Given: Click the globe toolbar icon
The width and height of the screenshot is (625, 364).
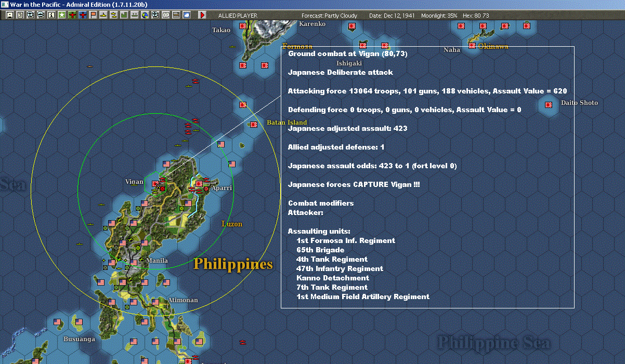Looking at the screenshot, I should coord(145,15).
